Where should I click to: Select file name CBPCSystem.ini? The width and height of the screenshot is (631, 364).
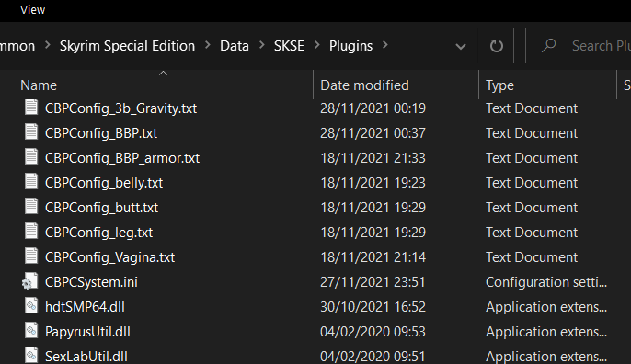point(91,282)
